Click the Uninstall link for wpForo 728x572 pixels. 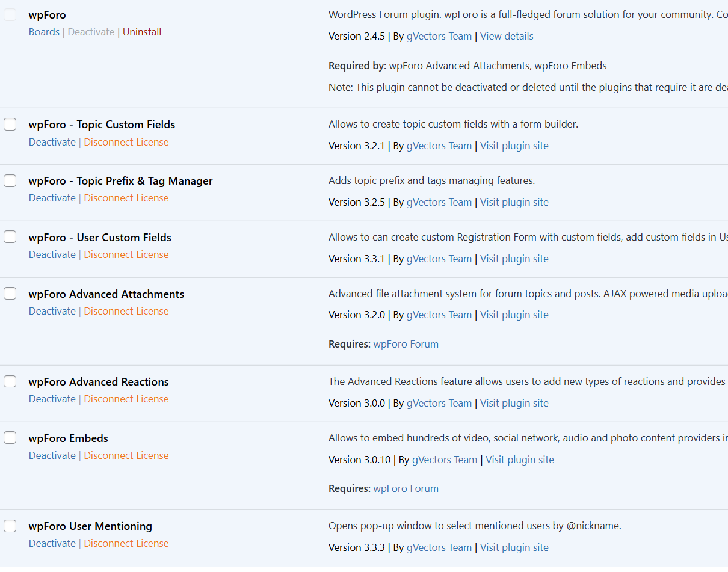tap(142, 32)
